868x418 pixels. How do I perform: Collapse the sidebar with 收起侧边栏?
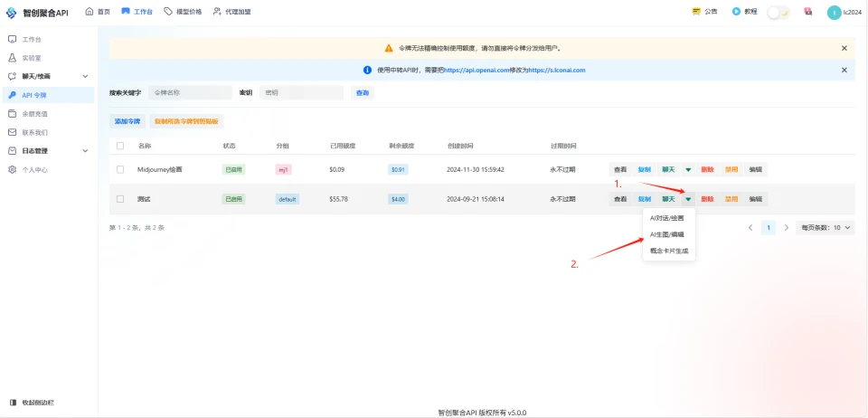coord(33,403)
